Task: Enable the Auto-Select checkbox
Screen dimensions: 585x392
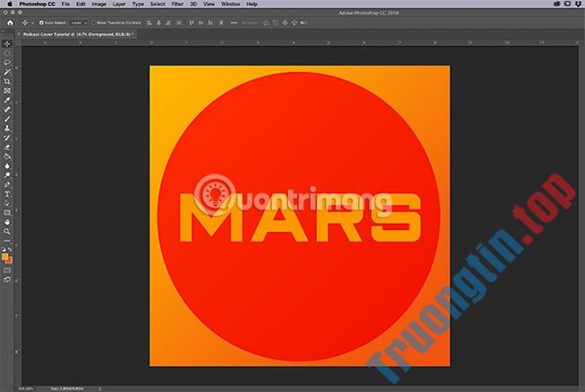Action: tap(41, 22)
